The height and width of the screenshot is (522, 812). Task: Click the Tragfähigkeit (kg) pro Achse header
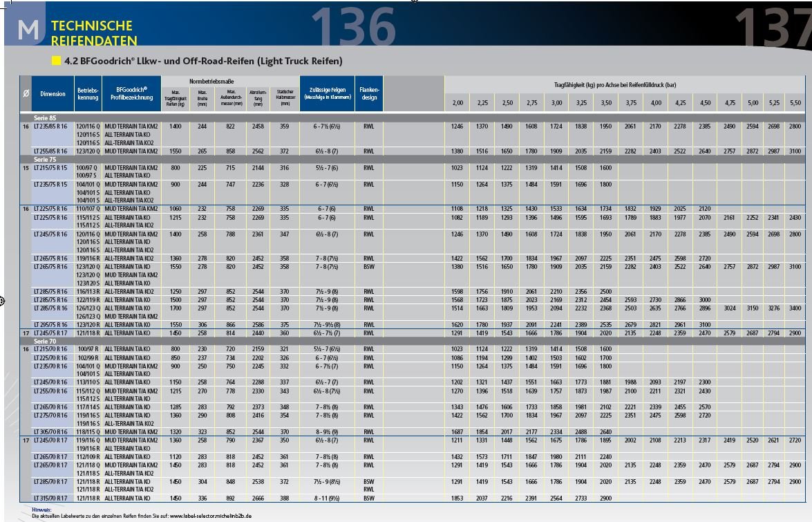point(615,85)
